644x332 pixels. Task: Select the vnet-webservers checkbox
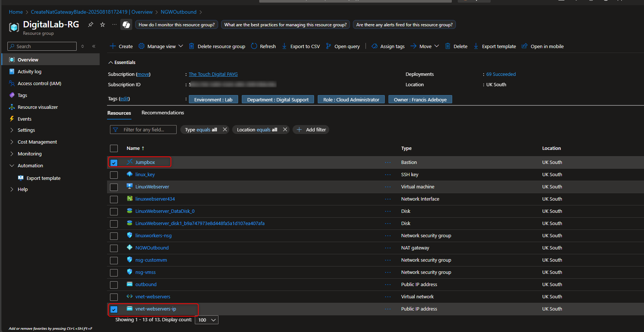click(114, 297)
